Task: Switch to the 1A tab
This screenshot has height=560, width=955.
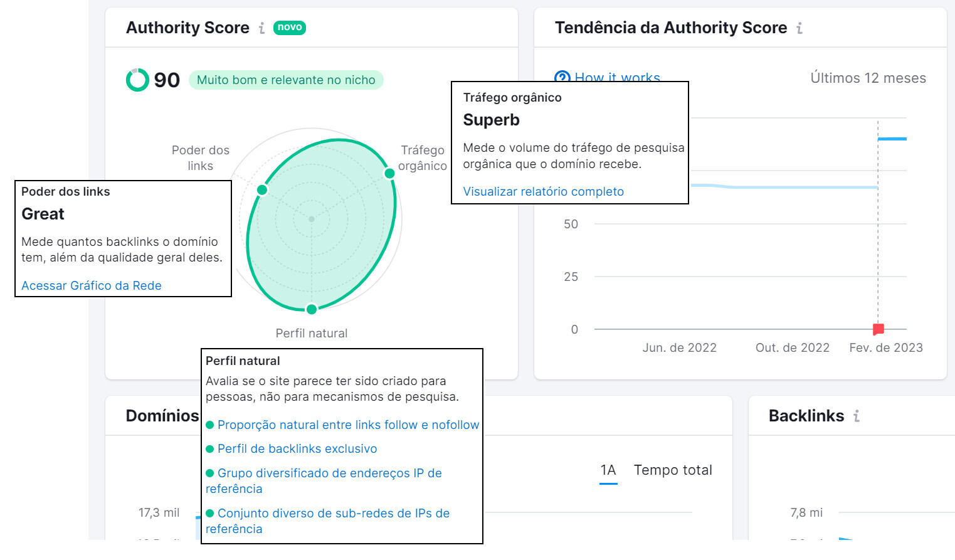Action: coord(608,470)
